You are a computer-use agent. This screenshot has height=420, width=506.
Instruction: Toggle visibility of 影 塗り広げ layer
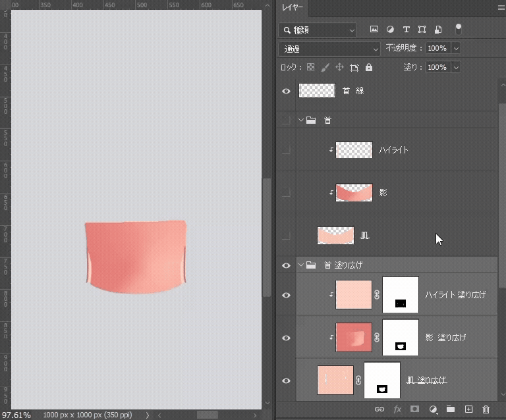286,338
